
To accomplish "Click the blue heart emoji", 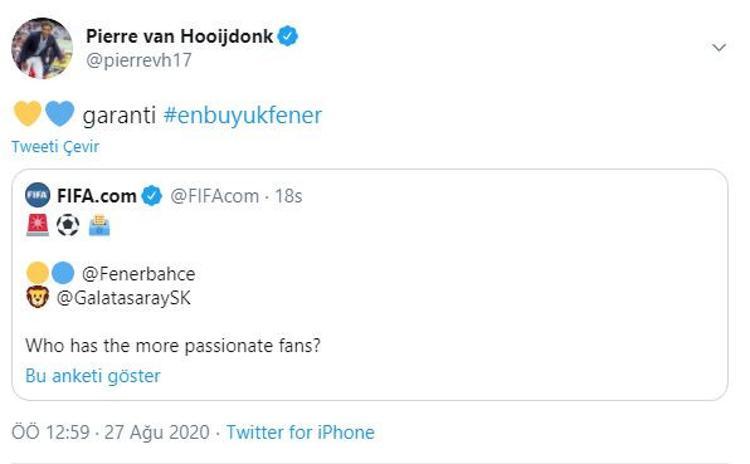I will pos(59,115).
